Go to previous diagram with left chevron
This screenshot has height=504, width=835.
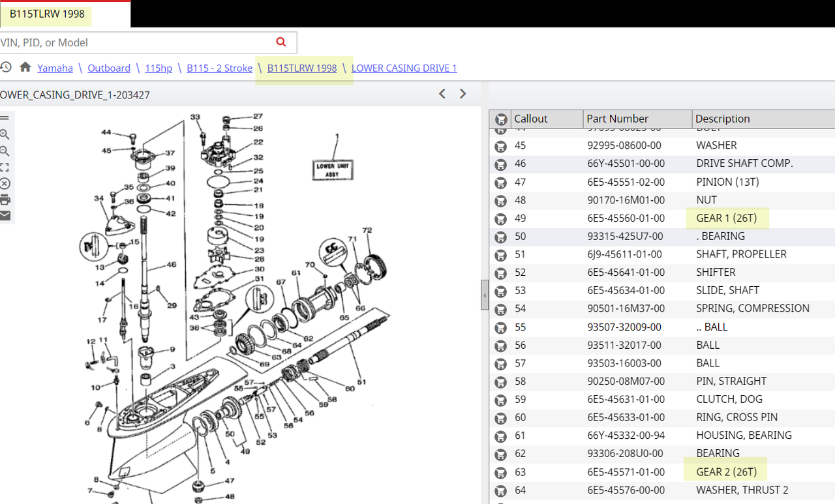point(442,94)
